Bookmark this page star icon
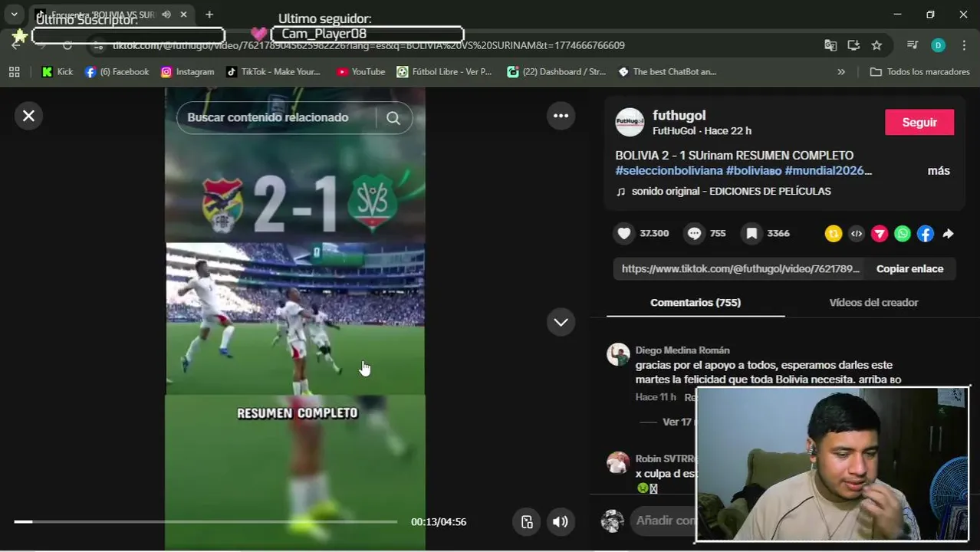Screen dimensions: 980x552 point(876,46)
